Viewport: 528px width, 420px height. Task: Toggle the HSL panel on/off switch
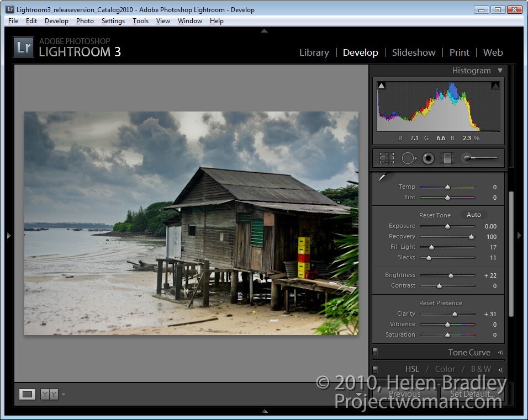tap(375, 369)
